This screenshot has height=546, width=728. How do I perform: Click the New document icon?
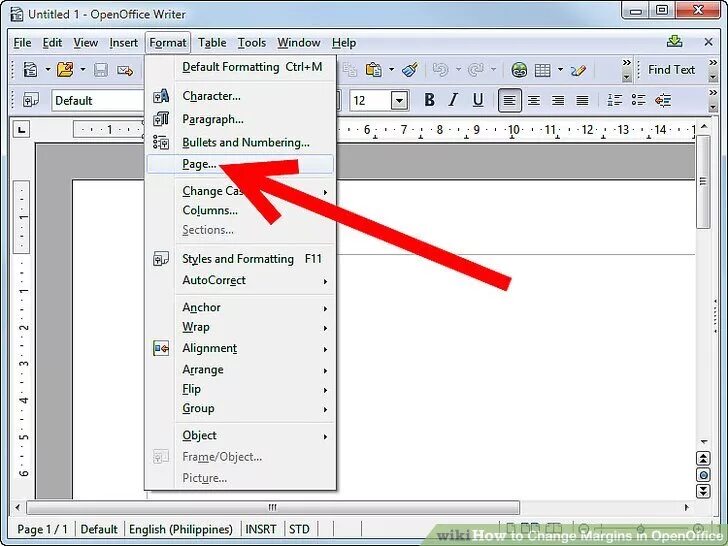point(31,70)
